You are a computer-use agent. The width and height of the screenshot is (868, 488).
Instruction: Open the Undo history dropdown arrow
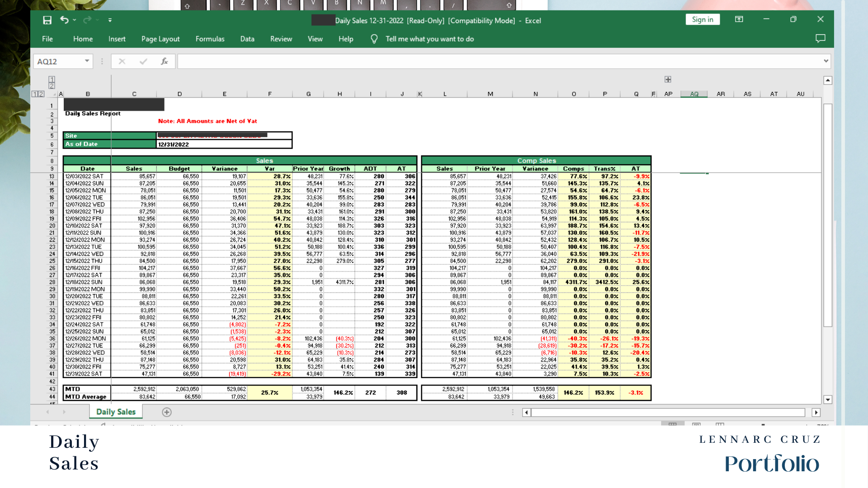[x=75, y=20]
